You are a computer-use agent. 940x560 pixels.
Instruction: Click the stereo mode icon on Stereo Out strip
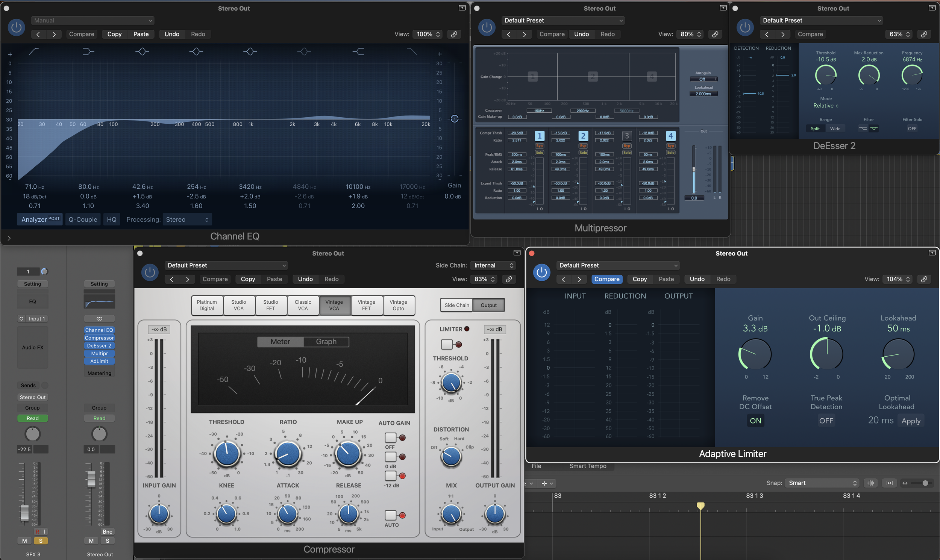(x=99, y=318)
